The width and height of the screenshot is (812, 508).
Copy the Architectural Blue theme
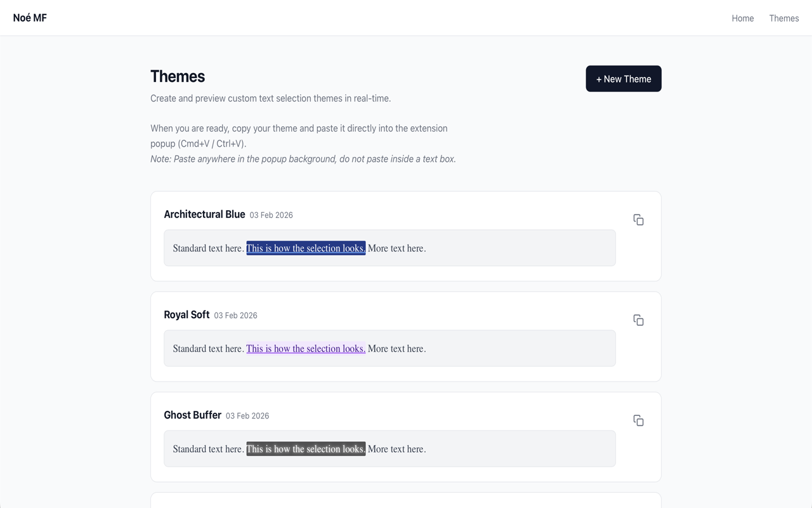(x=638, y=220)
